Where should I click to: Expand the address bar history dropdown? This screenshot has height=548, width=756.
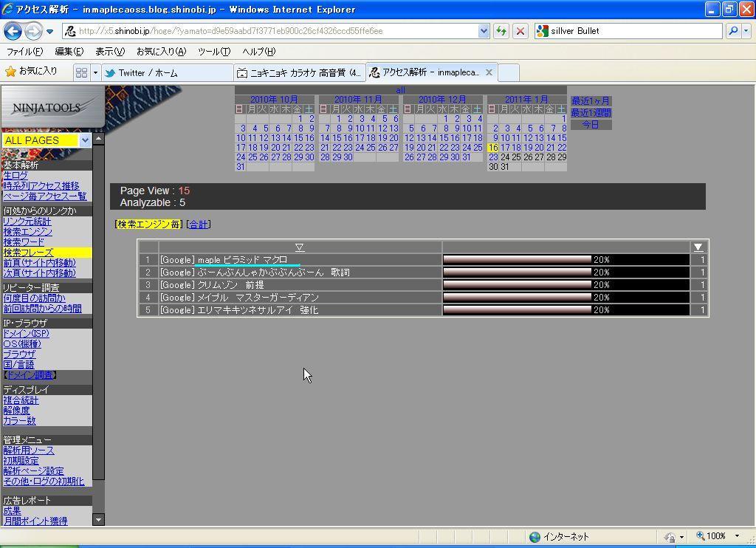(484, 31)
